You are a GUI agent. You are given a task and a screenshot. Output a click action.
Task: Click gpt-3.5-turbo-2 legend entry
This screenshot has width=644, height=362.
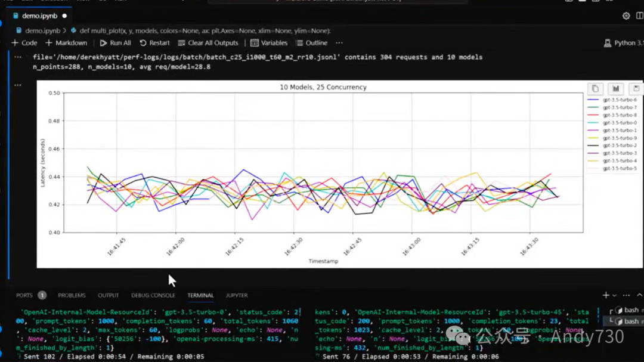pos(612,146)
